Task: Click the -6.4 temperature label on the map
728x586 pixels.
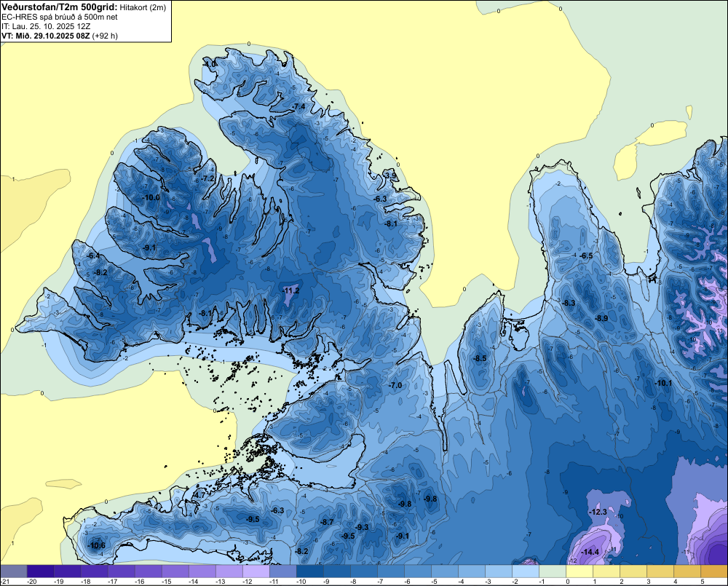Action: coord(93,256)
